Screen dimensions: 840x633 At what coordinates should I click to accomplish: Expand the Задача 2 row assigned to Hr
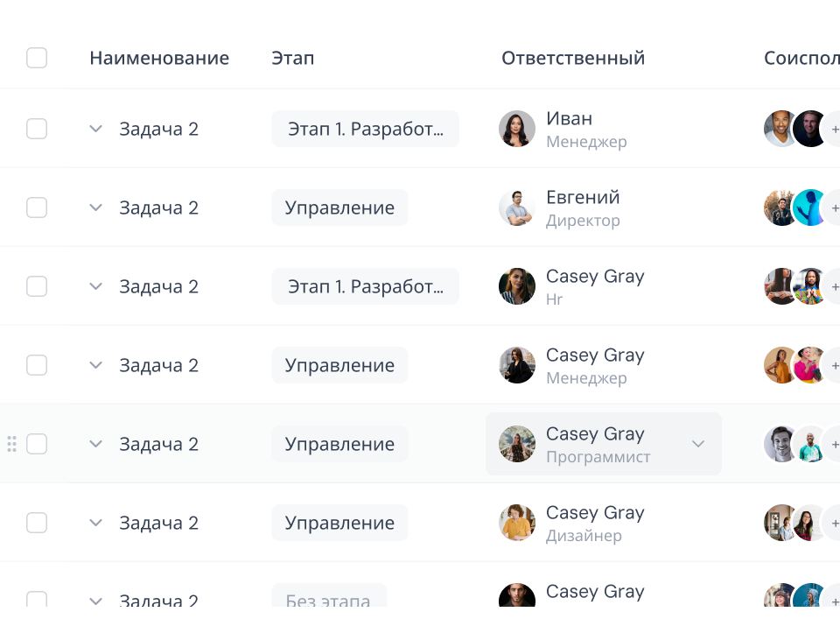click(x=95, y=286)
